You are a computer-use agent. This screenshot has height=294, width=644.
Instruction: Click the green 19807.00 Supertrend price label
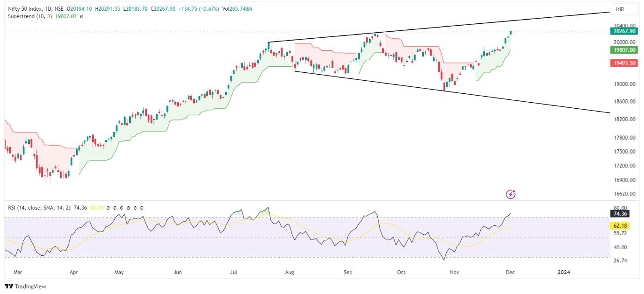(x=625, y=50)
